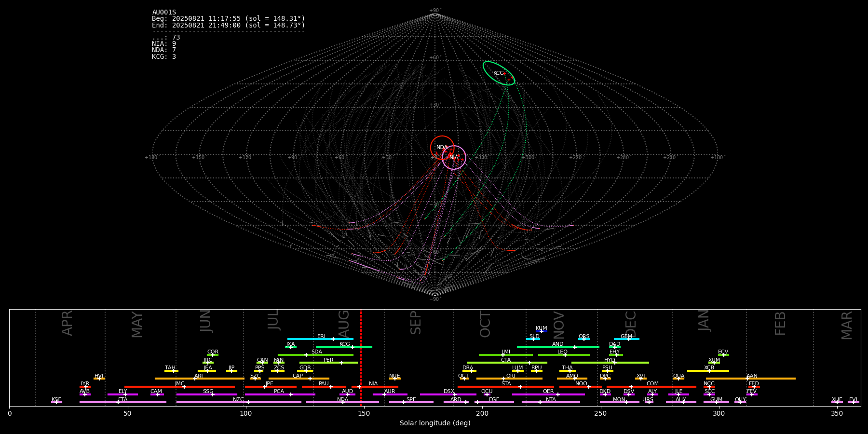Screen dimensions: 868x434
Task: Click the COM red bar in the timeline
Action: tap(651, 387)
